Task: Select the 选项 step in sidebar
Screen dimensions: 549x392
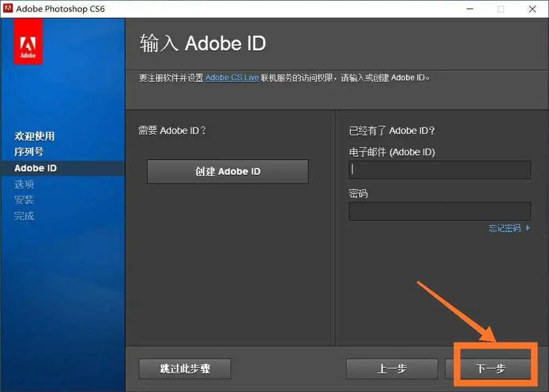Action: pos(24,184)
